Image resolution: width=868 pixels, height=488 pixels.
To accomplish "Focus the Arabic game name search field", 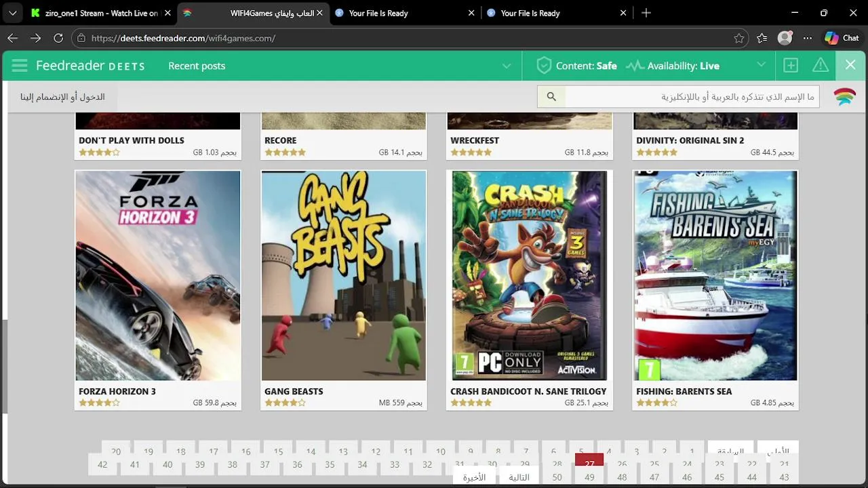I will click(x=692, y=97).
